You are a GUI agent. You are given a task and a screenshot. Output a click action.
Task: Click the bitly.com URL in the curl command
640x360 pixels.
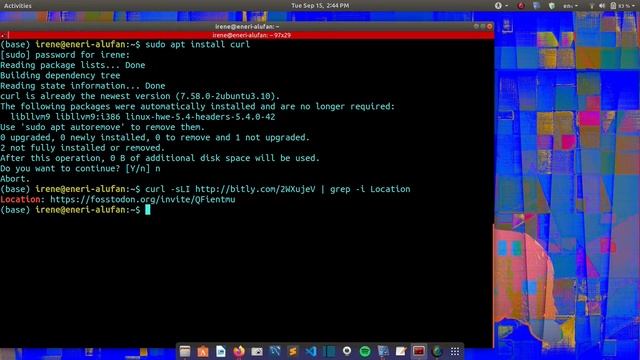click(255, 189)
